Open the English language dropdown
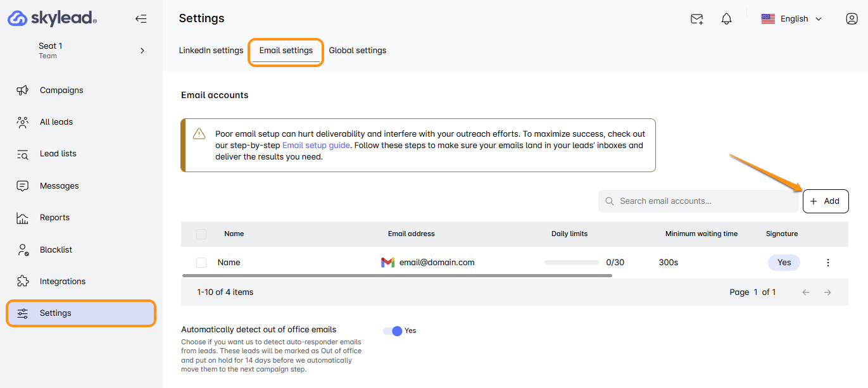 click(792, 19)
